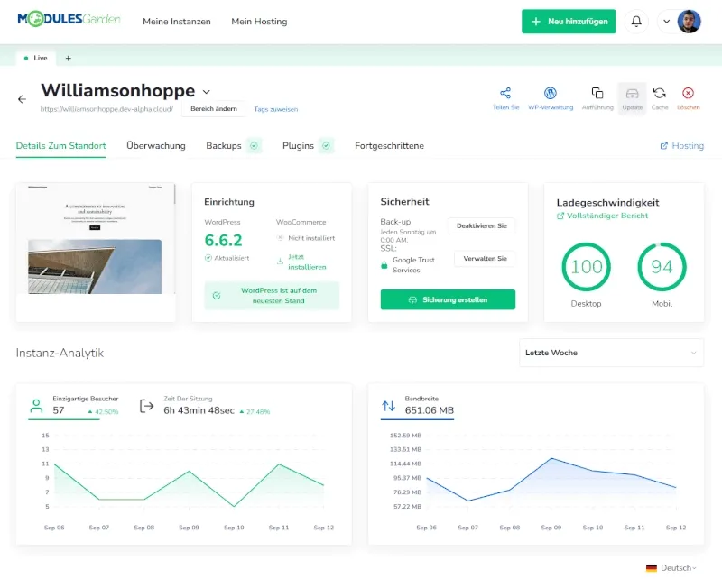Viewport: 722px width, 588px height.
Task: Click the Sep 09 peak on bandwidth chart
Action: tap(551, 458)
